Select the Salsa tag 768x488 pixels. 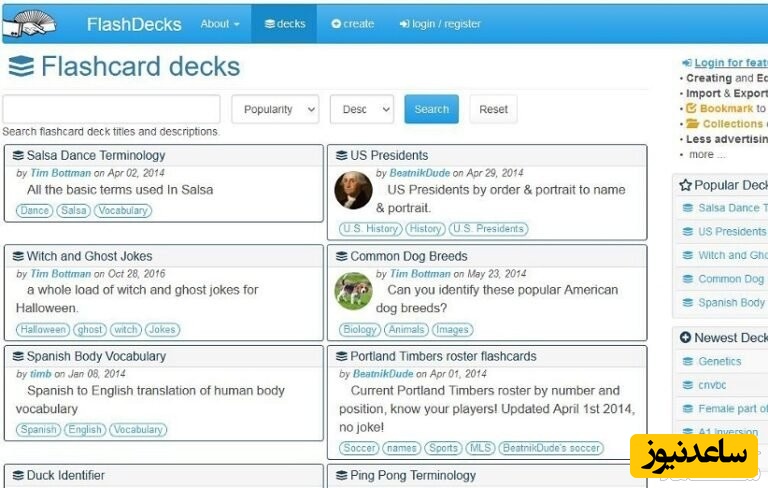[x=73, y=211]
